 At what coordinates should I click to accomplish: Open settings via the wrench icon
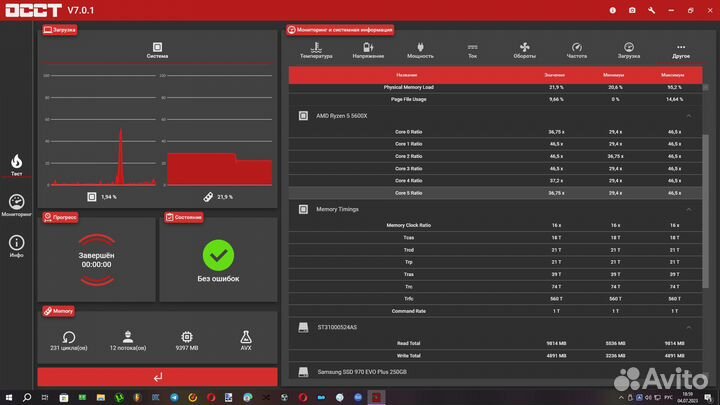click(651, 10)
